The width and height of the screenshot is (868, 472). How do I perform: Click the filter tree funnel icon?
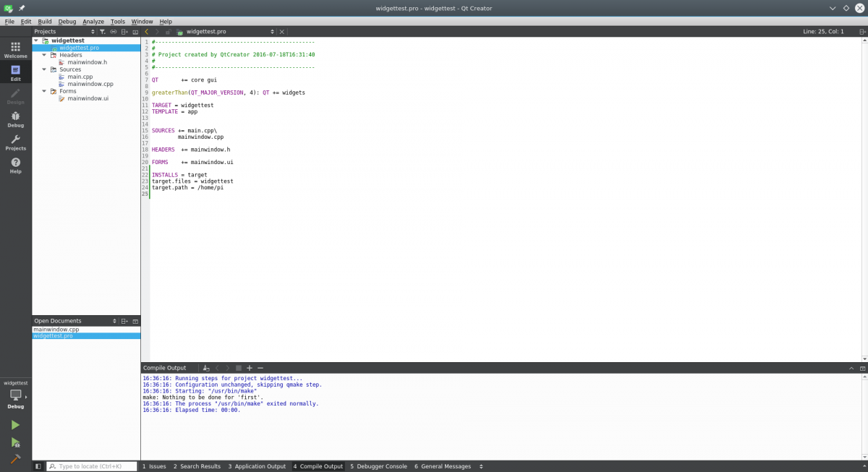[102, 32]
